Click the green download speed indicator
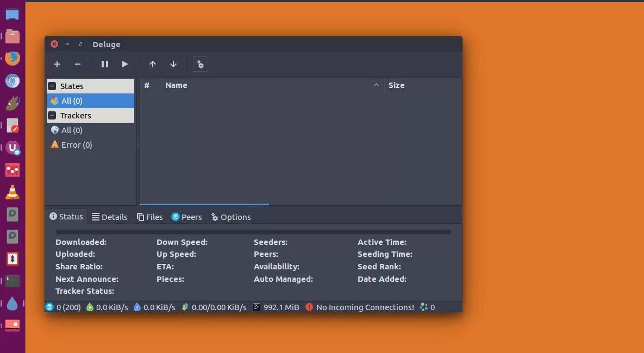The image size is (644, 353). pyautogui.click(x=107, y=307)
